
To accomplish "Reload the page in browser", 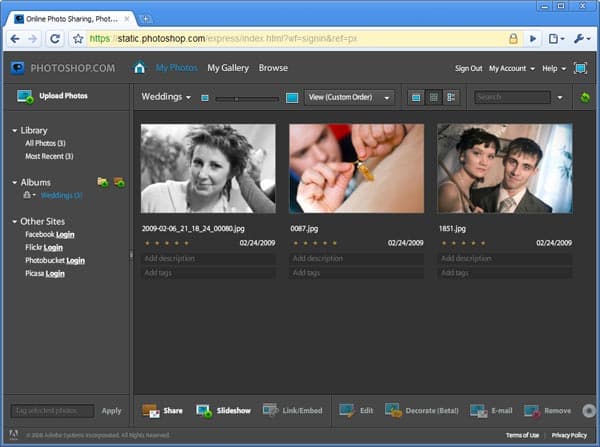I will [55, 39].
